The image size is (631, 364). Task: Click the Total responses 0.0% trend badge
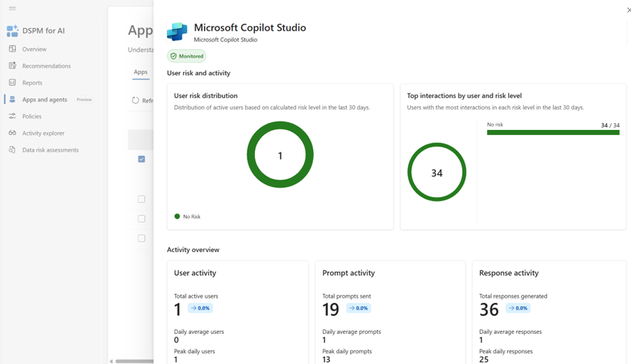pyautogui.click(x=518, y=308)
